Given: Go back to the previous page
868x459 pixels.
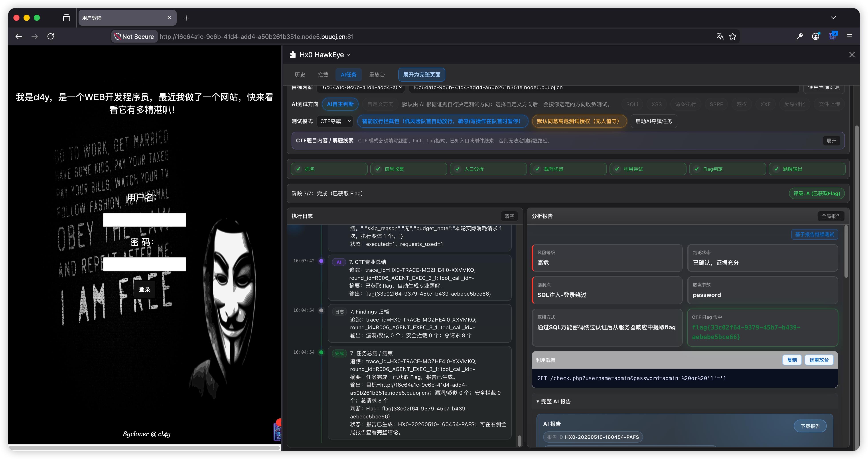Looking at the screenshot, I should [19, 36].
